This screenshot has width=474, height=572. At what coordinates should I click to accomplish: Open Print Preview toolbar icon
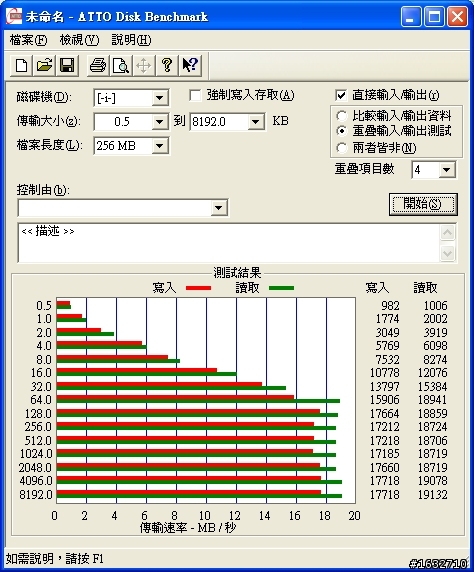click(x=121, y=66)
